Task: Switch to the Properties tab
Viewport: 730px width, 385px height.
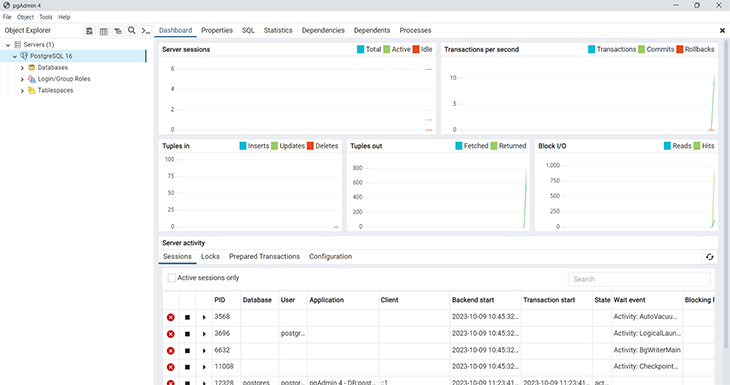Action: (x=217, y=30)
